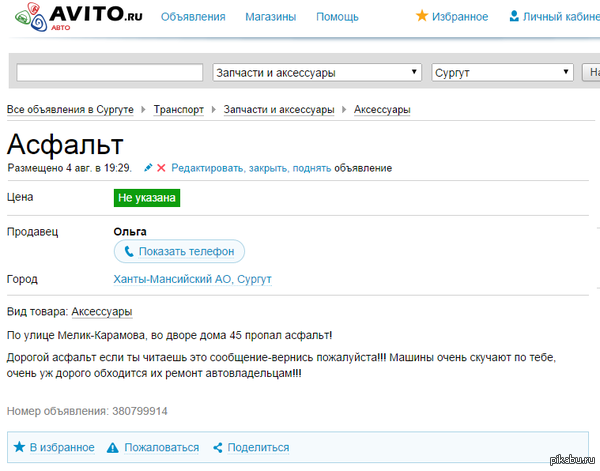This screenshot has height=471, width=600.
Task: Click the star icon beside Избранное
Action: 422,17
